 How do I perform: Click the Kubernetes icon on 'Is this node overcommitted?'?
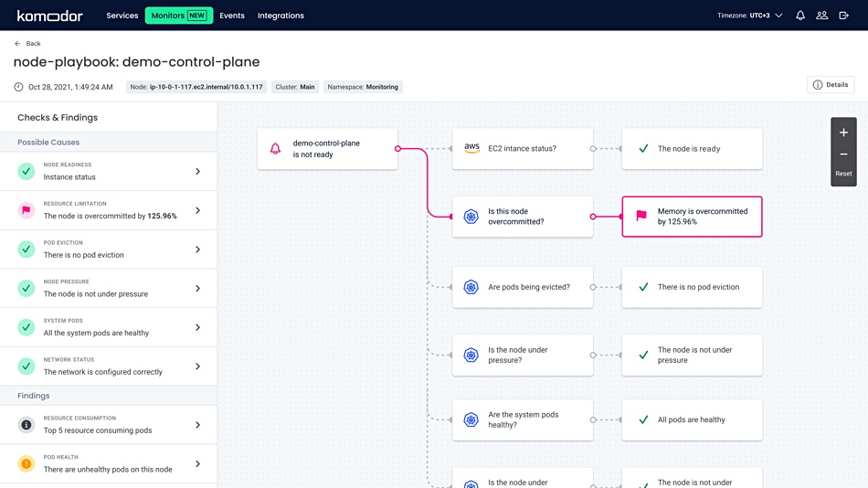point(471,216)
